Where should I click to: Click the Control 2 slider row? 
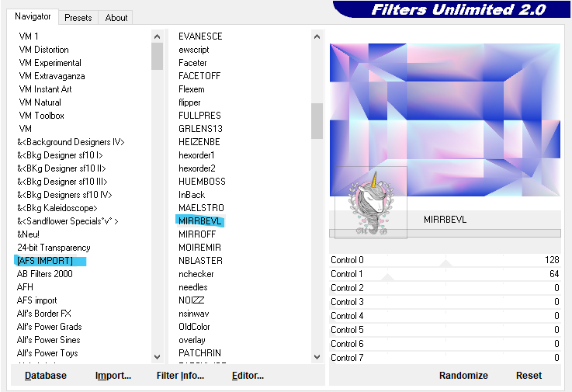coord(445,288)
